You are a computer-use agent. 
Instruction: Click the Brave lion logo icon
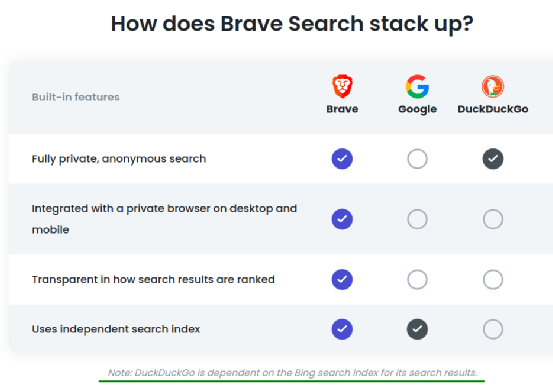(342, 86)
